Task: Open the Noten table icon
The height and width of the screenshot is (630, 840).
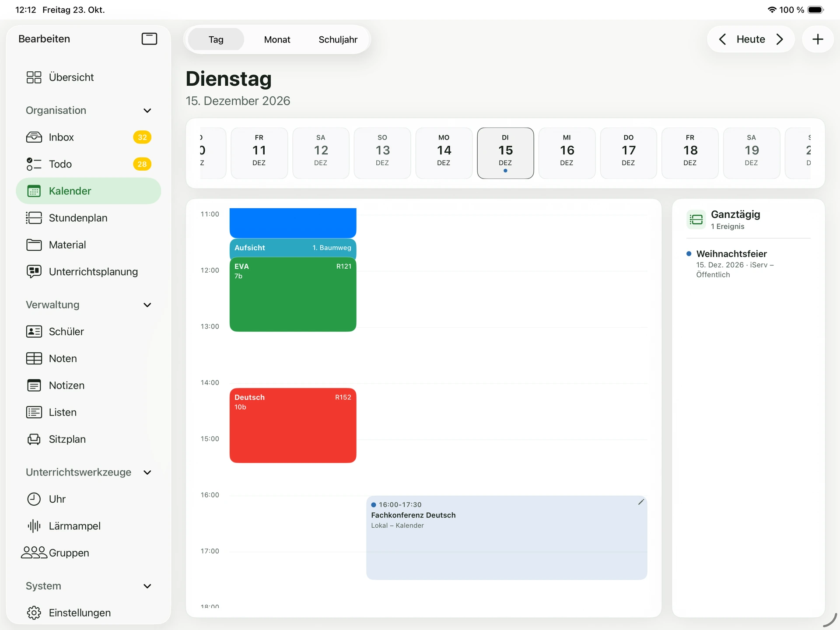Action: pos(34,359)
